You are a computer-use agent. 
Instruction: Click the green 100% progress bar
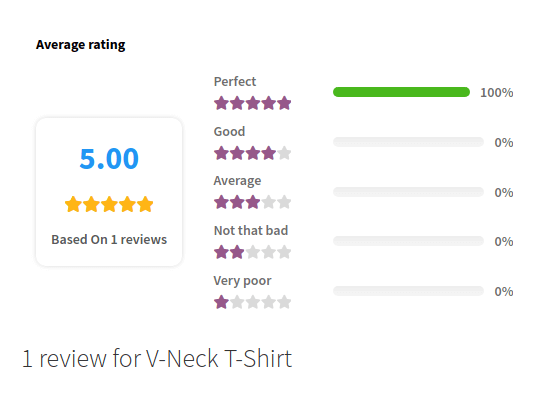(x=401, y=92)
